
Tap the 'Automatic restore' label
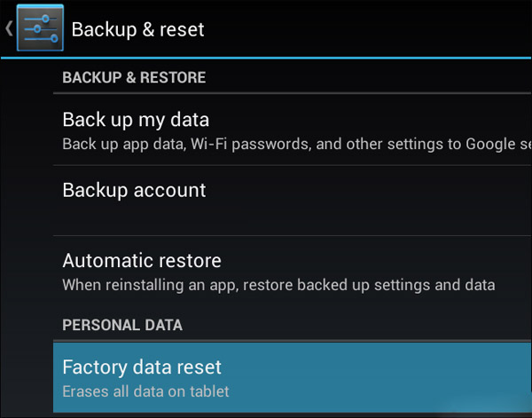[142, 261]
